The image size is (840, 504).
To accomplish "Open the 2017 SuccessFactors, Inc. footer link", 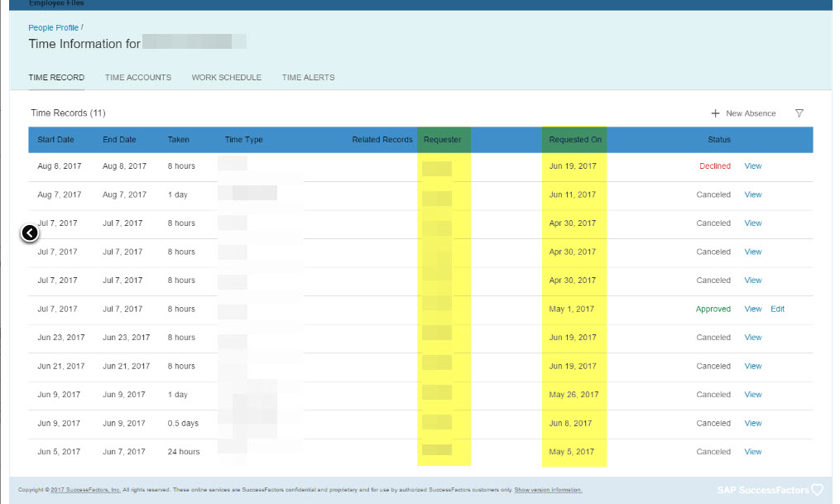I will tap(86, 490).
